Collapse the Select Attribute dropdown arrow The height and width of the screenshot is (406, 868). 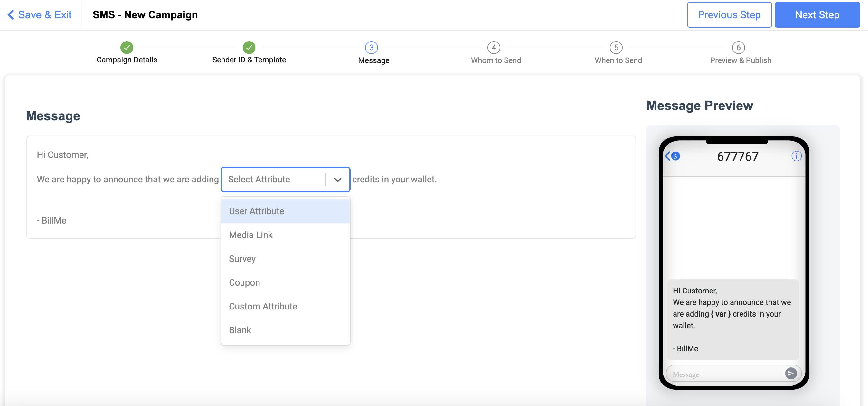tap(337, 180)
